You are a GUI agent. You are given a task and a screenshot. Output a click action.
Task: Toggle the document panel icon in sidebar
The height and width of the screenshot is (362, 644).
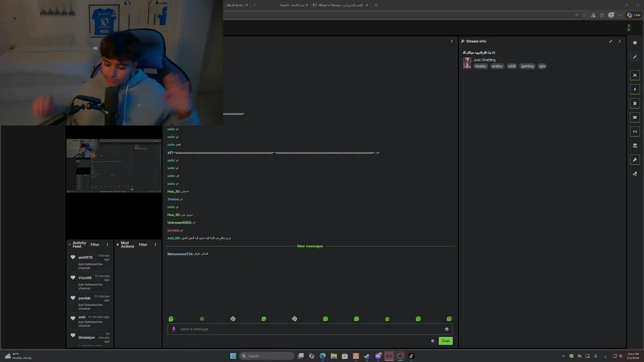click(x=635, y=103)
